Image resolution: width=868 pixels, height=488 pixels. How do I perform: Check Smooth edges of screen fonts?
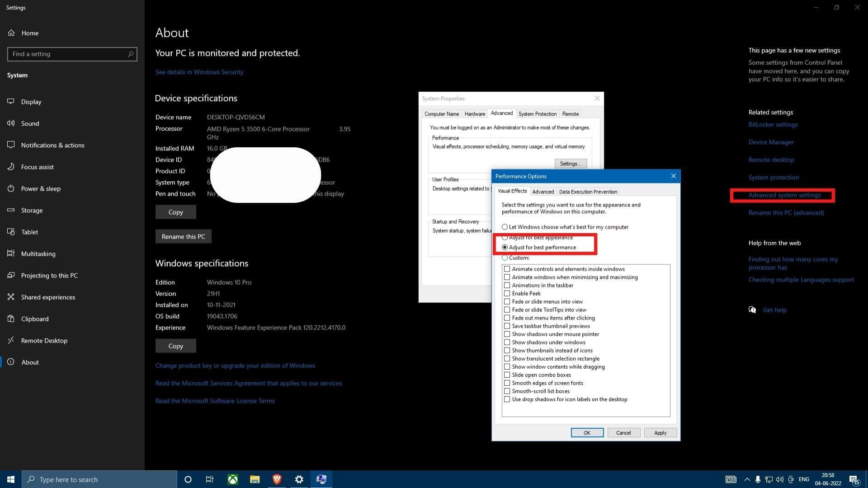pyautogui.click(x=507, y=383)
